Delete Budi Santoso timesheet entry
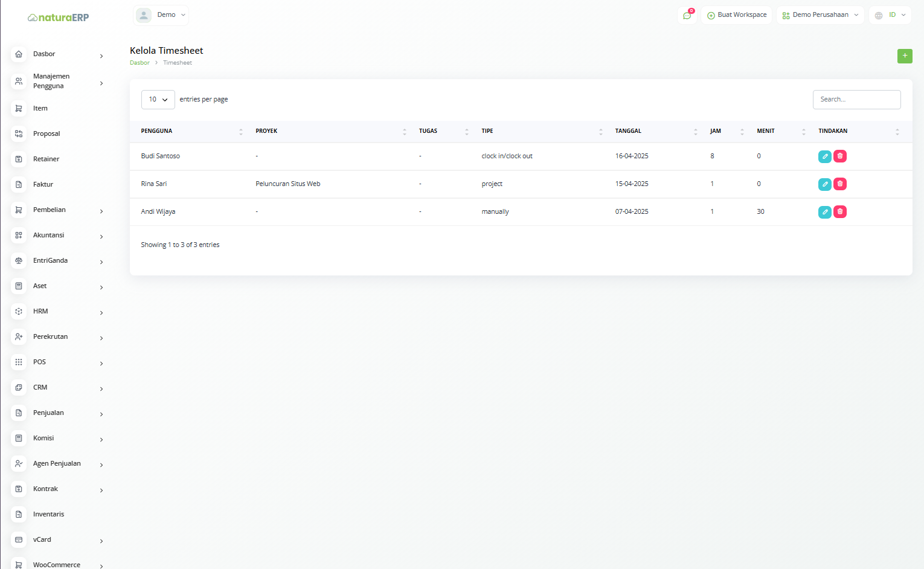Screen dimensions: 924x569 [840, 156]
